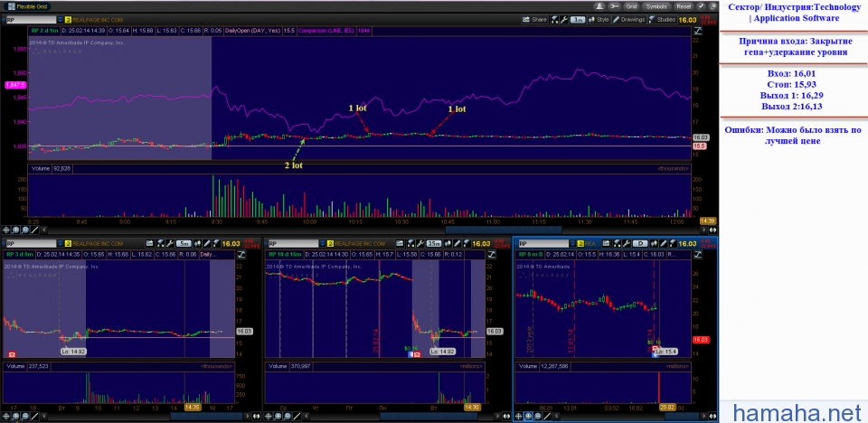868x423 pixels.
Task: Click the Grid button in top bar
Action: click(x=630, y=5)
